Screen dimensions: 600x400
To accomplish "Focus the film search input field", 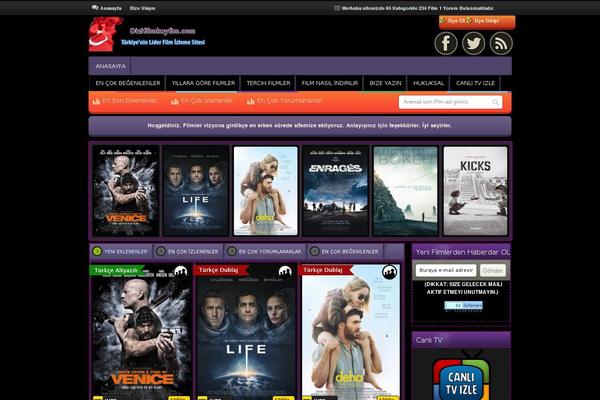I will [450, 102].
